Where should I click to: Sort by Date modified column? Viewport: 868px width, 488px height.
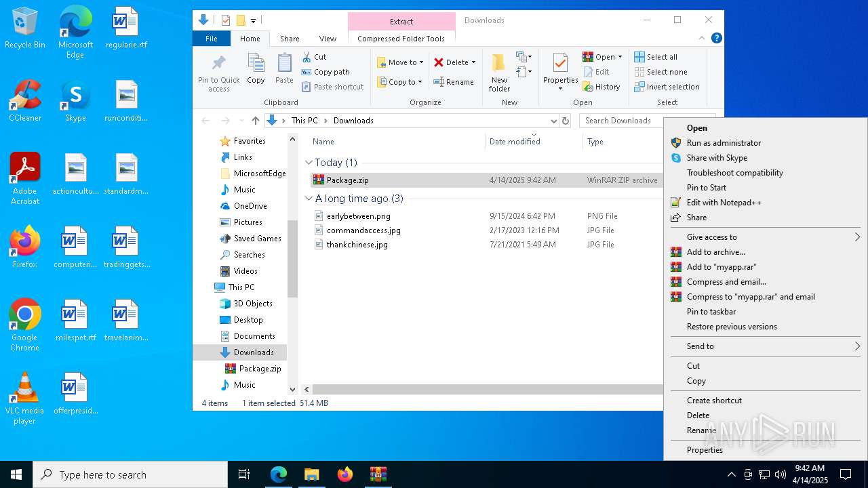(x=534, y=142)
